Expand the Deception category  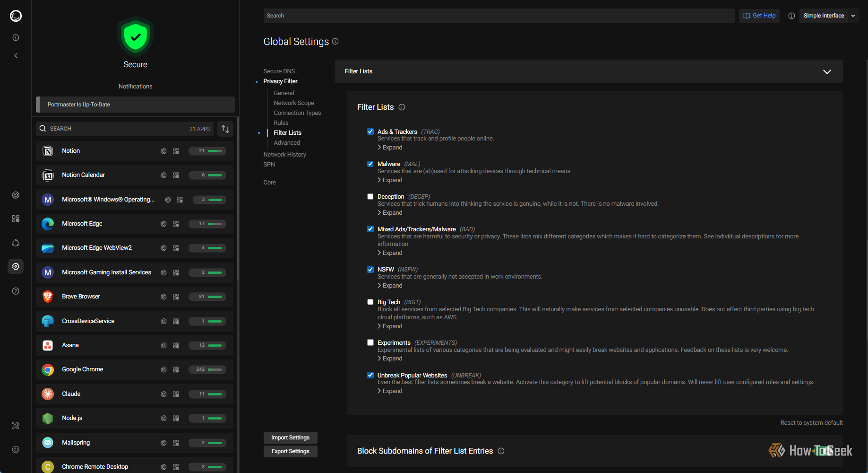pyautogui.click(x=390, y=213)
